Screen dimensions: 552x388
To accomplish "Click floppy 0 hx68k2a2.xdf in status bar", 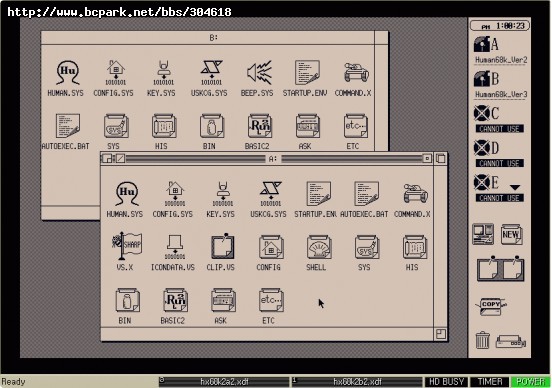I will coord(224,381).
